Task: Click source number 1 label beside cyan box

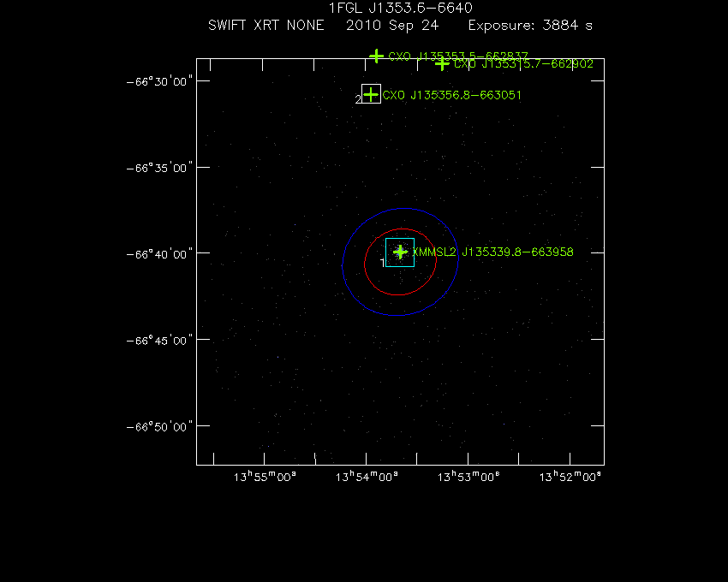Action: [382, 263]
